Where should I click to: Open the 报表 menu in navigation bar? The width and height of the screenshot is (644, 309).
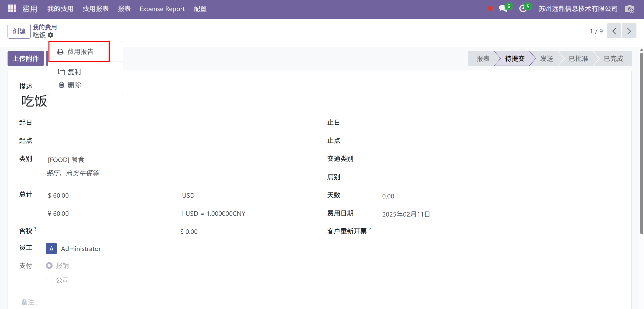124,9
